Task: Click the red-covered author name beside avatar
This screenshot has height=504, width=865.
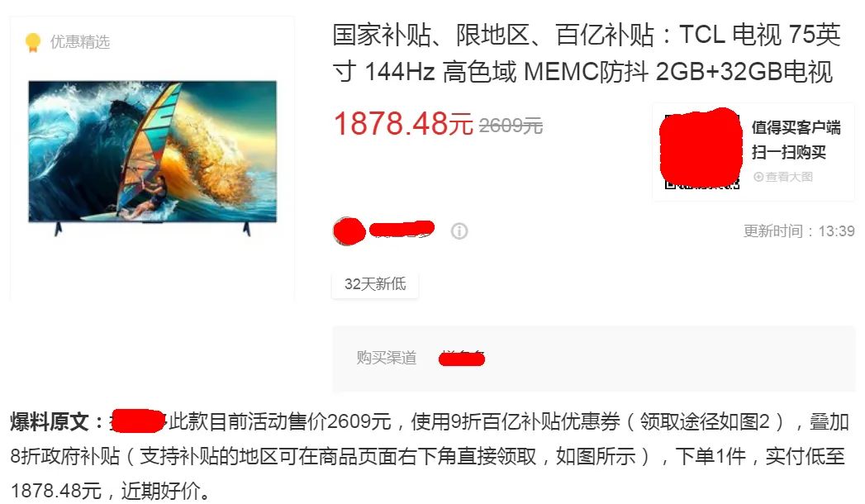Action: [402, 229]
